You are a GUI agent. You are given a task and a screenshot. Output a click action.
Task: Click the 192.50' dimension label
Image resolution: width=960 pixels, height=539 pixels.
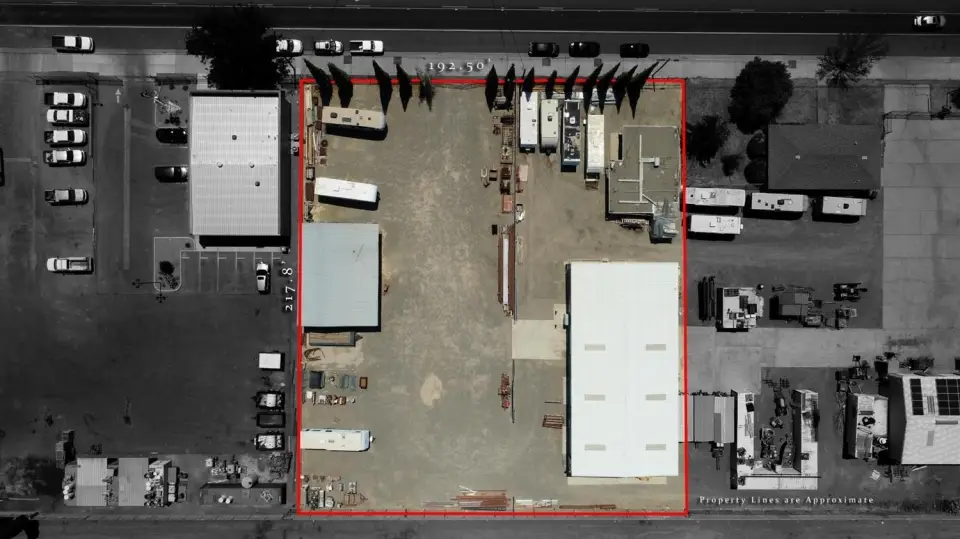[x=457, y=66]
